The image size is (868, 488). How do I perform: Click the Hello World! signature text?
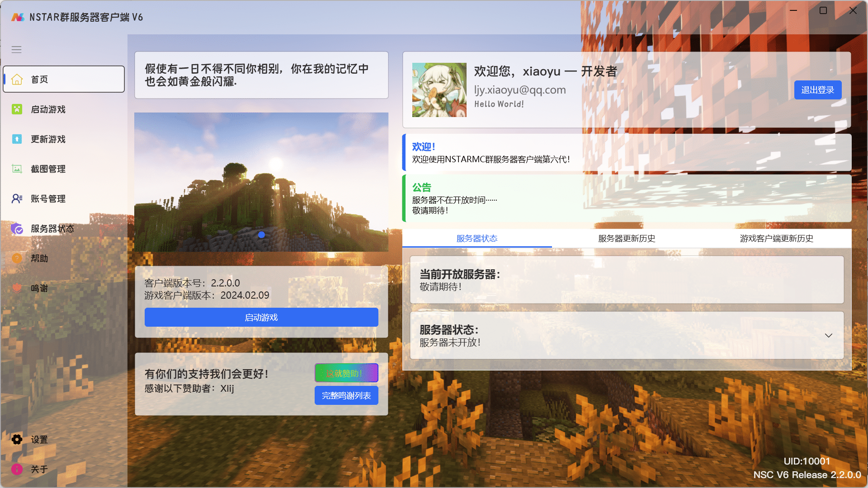coord(499,104)
